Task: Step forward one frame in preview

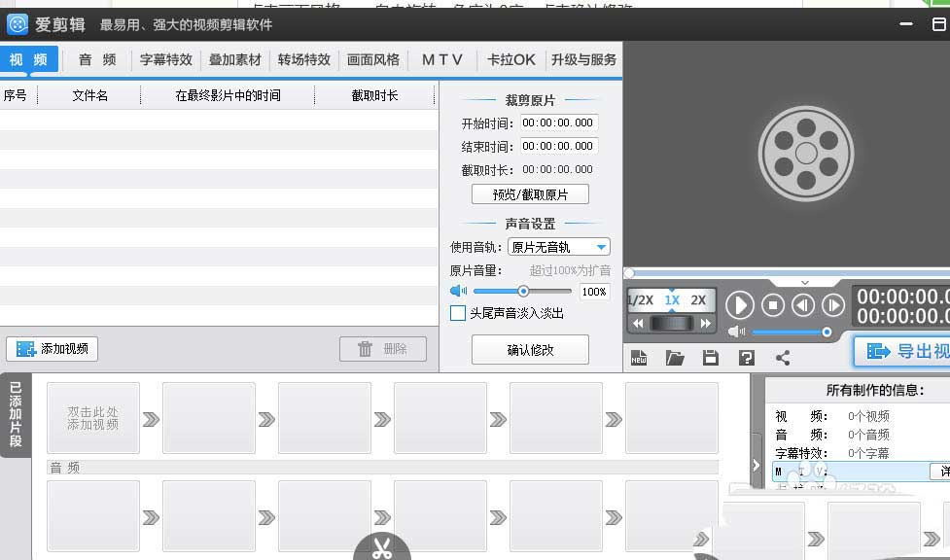Action: coord(833,305)
